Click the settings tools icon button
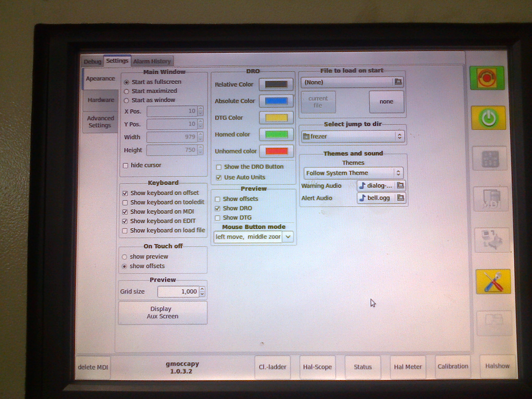The width and height of the screenshot is (532, 399). click(493, 282)
